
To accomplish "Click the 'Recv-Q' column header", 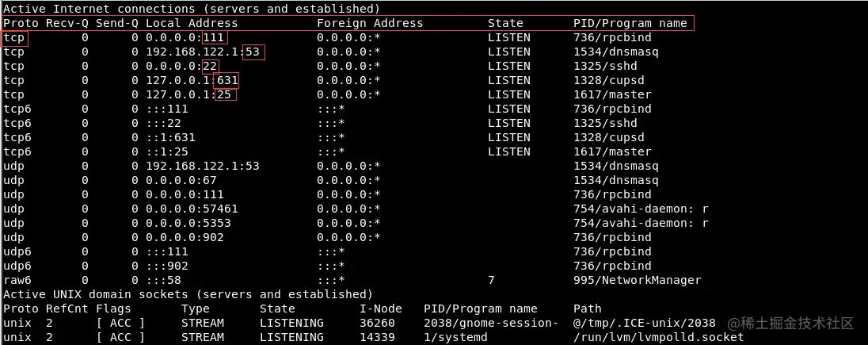I will click(67, 23).
